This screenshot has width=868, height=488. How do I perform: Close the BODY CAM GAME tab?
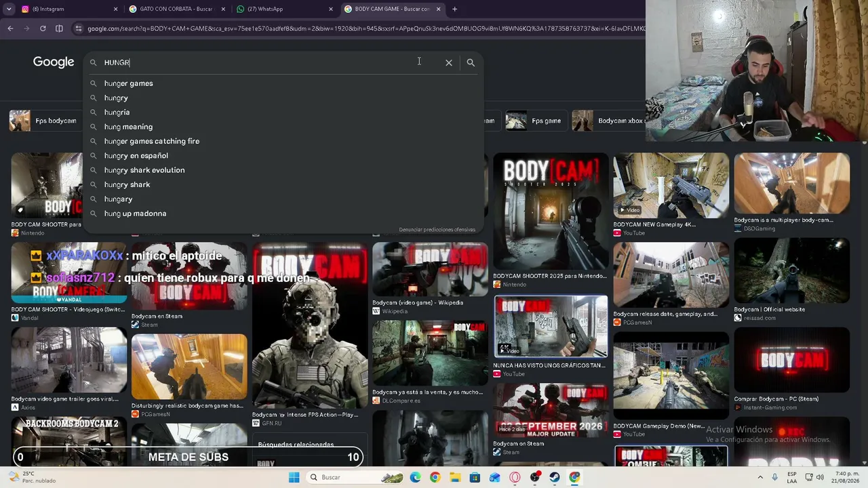click(x=438, y=9)
